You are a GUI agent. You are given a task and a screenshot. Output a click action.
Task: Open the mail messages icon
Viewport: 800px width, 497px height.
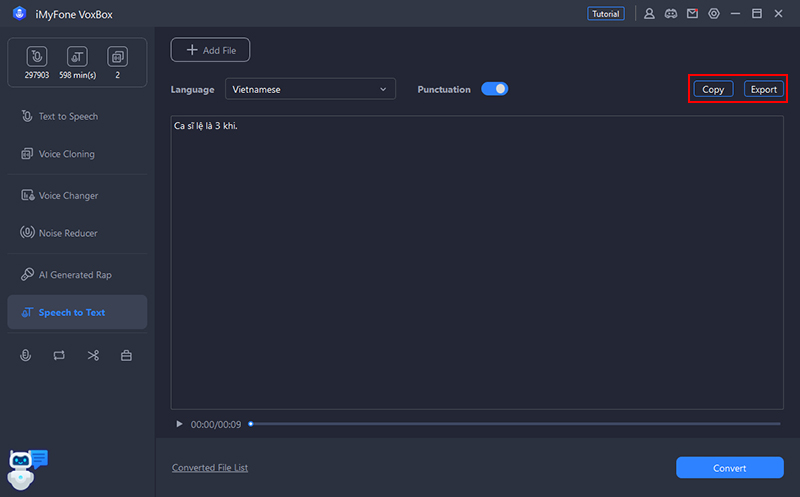click(x=692, y=14)
